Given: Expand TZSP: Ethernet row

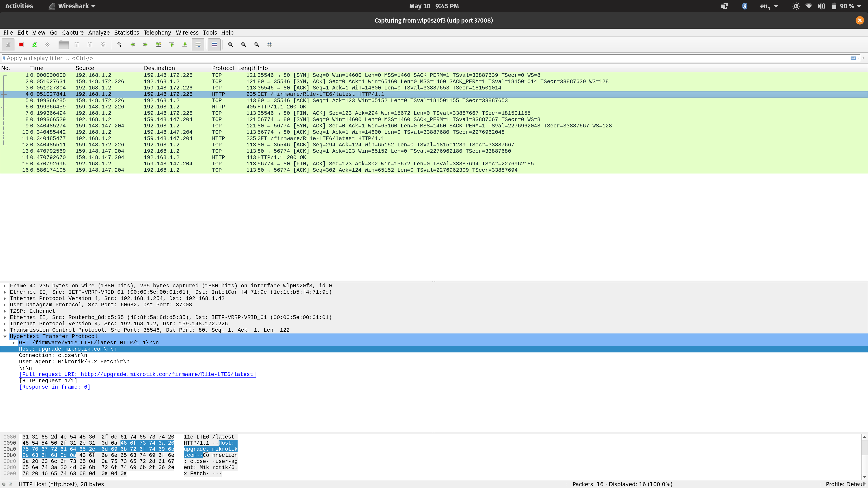Looking at the screenshot, I should click(5, 311).
